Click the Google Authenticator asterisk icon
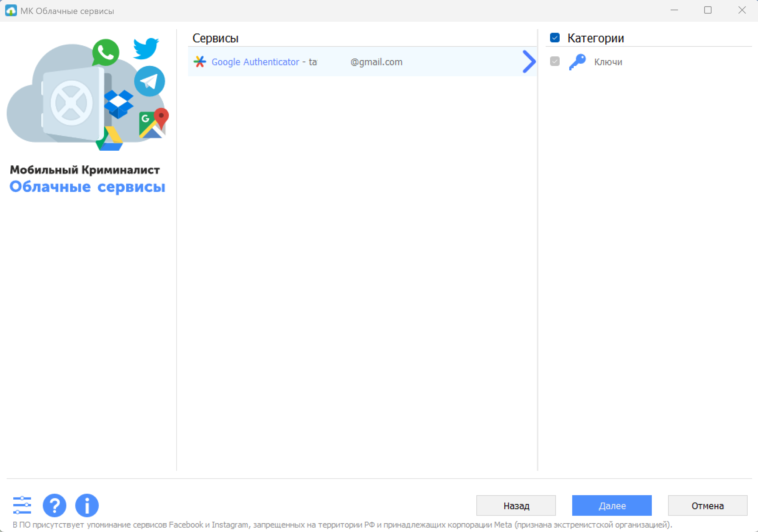 200,62
